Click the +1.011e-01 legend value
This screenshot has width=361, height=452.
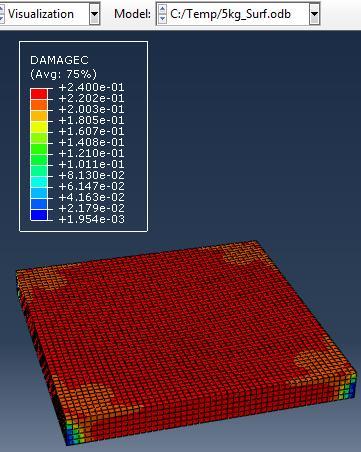point(91,164)
